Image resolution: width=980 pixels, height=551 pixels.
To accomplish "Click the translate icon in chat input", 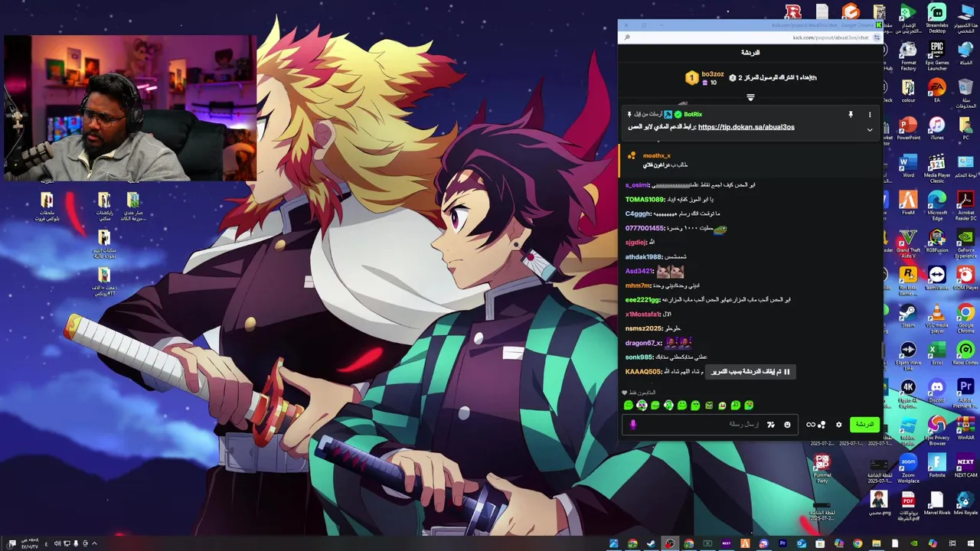I will 770,425.
